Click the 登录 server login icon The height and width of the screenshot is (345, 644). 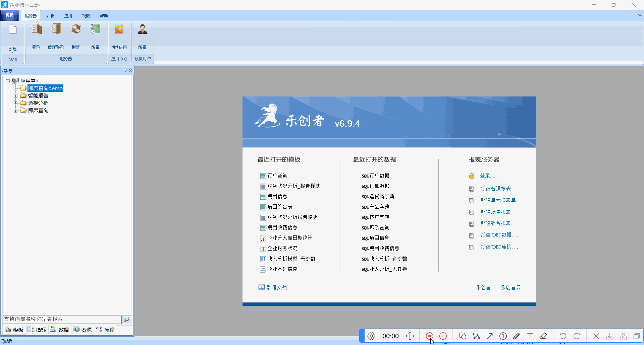coord(36,29)
